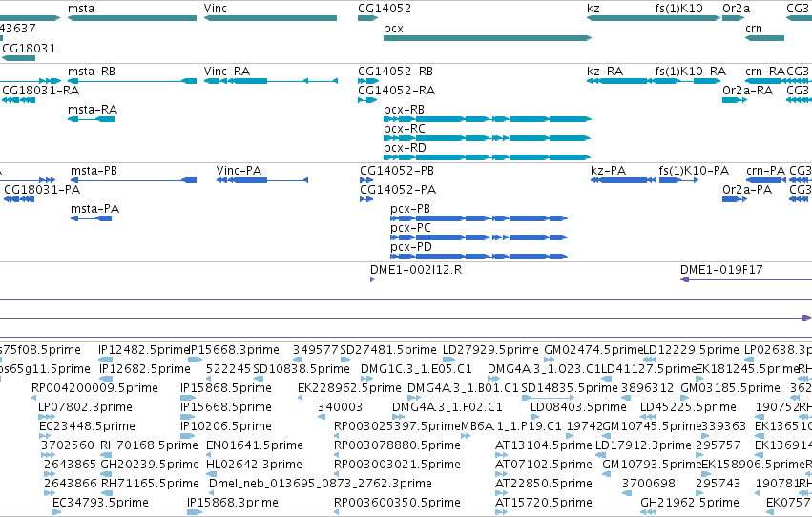Select the fs(1)K10-RA transcript
Viewport: 812px width, 517px height.
[x=687, y=81]
